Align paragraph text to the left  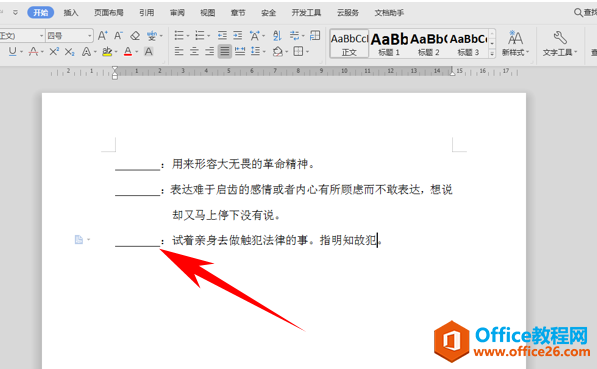click(179, 51)
